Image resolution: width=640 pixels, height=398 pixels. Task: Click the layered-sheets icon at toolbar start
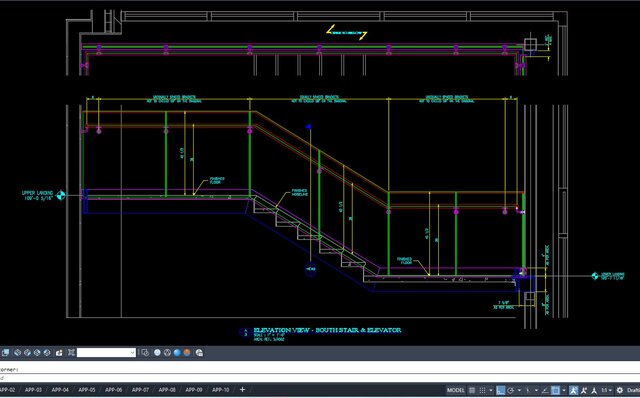pyautogui.click(x=5, y=353)
